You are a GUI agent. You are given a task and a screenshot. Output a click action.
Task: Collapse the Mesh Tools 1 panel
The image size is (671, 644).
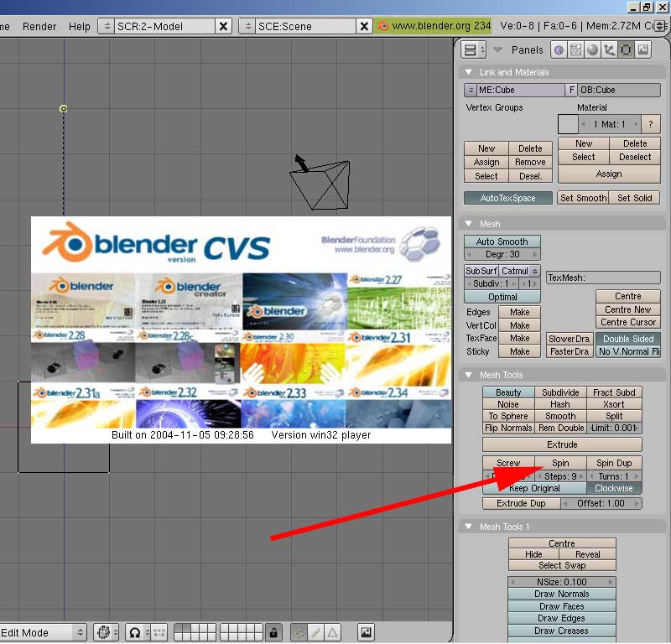469,526
